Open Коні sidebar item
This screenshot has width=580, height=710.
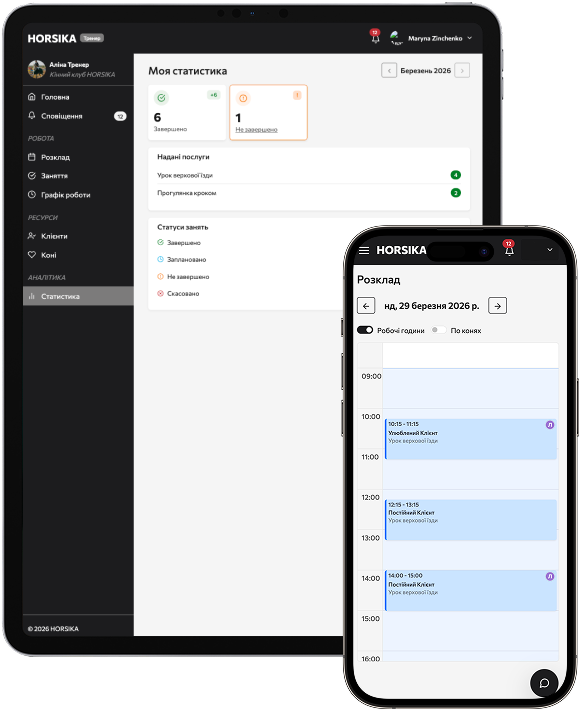coord(78,255)
